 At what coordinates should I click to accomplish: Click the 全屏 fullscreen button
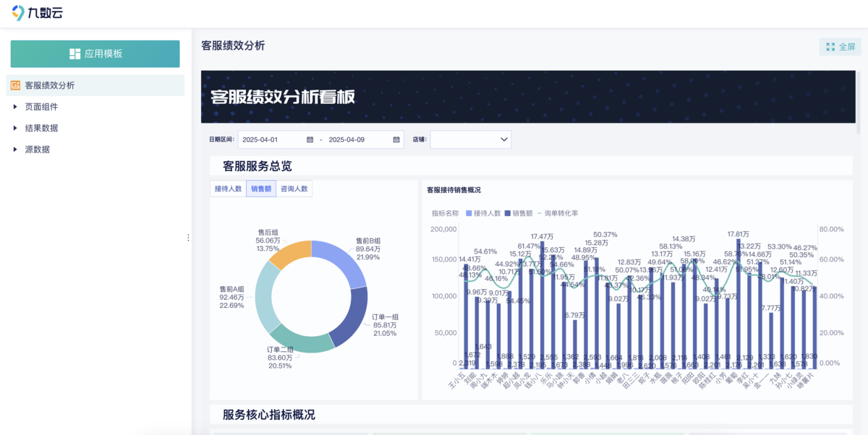click(840, 47)
